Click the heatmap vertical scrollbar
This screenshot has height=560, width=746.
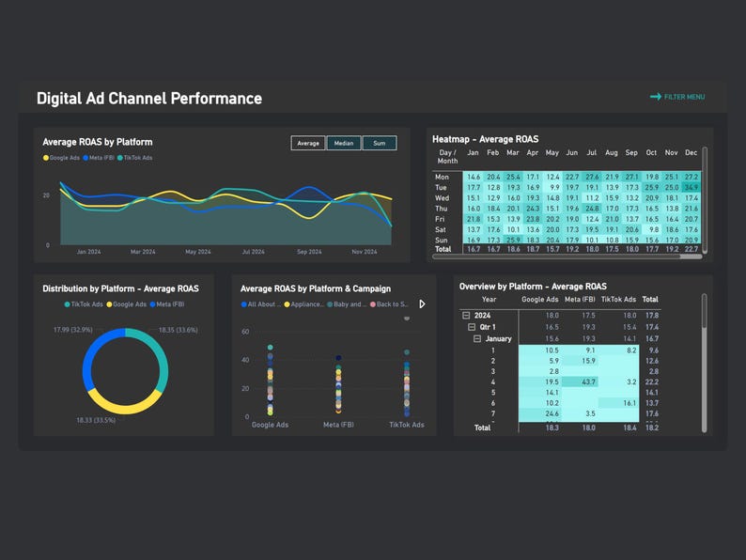705,200
